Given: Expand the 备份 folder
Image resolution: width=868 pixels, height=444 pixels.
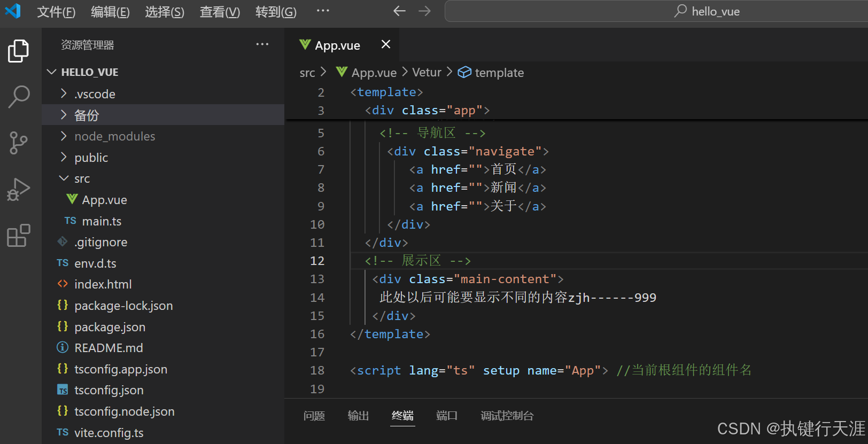Looking at the screenshot, I should (x=164, y=115).
